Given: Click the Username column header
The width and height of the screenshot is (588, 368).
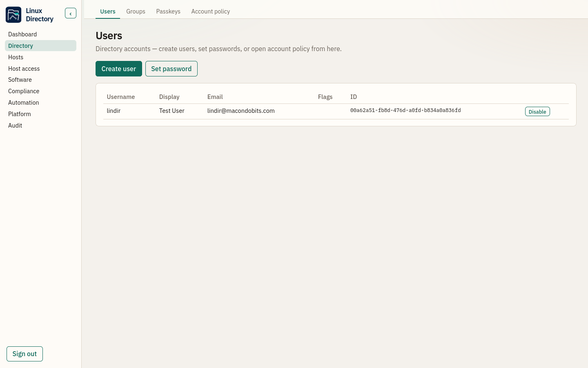Looking at the screenshot, I should (x=121, y=97).
